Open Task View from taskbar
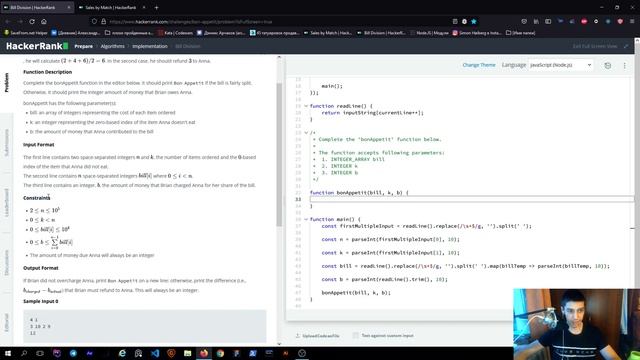The image size is (640, 360). point(40,353)
